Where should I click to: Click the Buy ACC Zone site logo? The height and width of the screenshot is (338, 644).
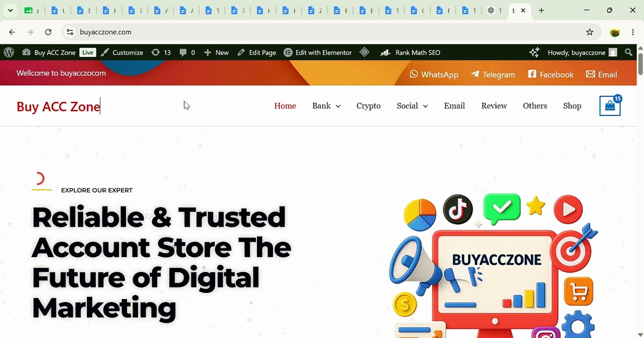pyautogui.click(x=58, y=107)
